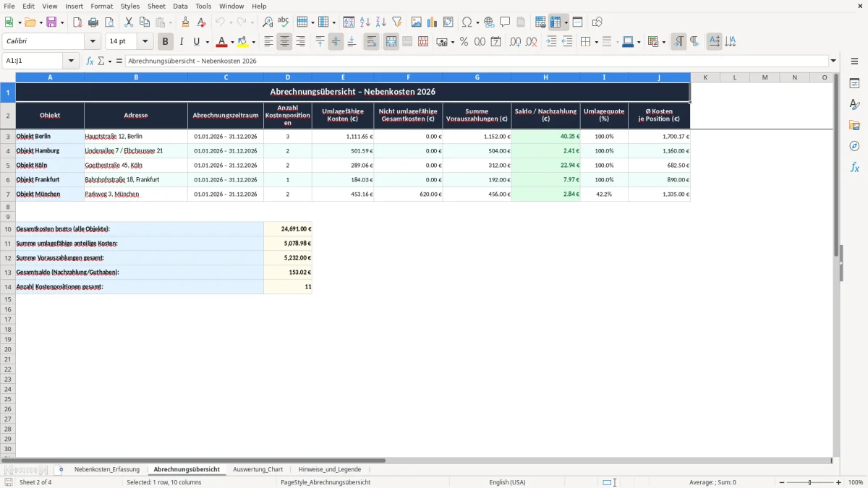
Task: Open the Format menu
Action: (x=101, y=6)
